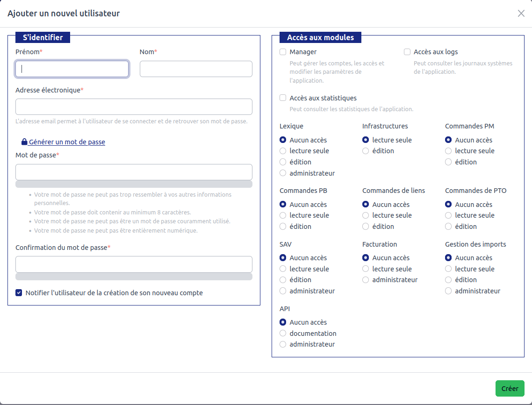Select administrateur for Gestion des imports

[448, 291]
